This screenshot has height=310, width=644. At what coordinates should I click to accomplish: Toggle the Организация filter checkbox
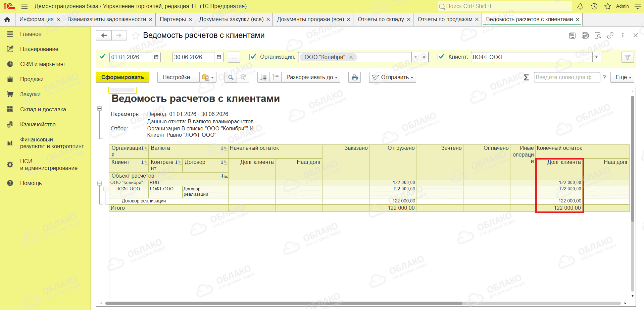click(x=253, y=57)
